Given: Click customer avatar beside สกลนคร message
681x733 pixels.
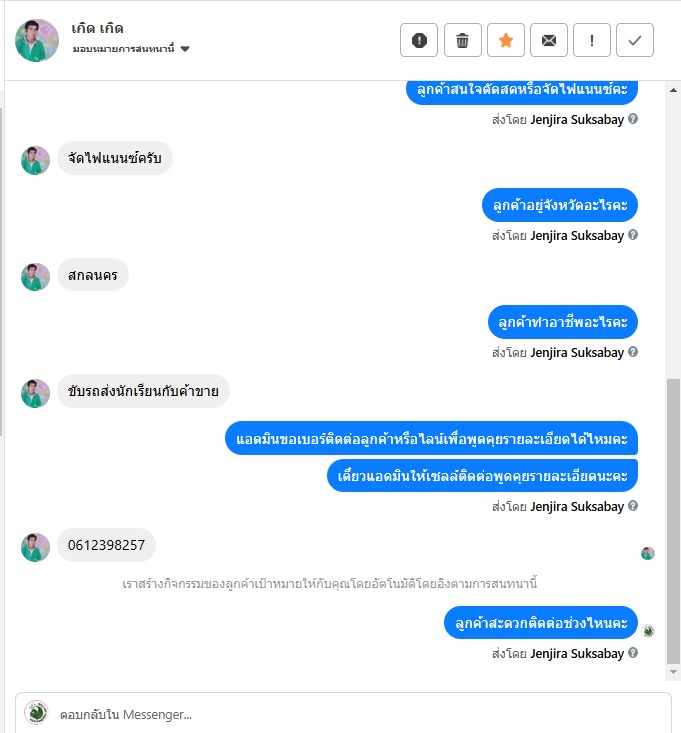Looking at the screenshot, I should pyautogui.click(x=36, y=276).
